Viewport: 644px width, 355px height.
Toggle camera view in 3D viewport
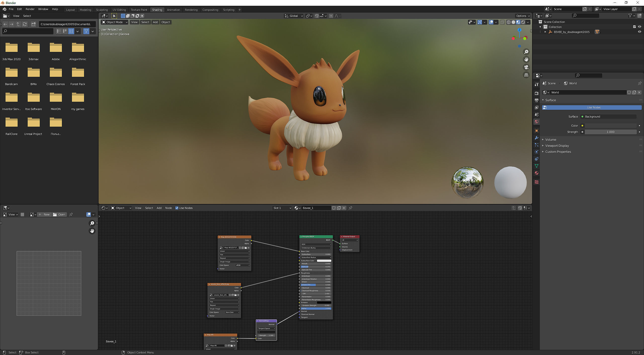pyautogui.click(x=526, y=67)
